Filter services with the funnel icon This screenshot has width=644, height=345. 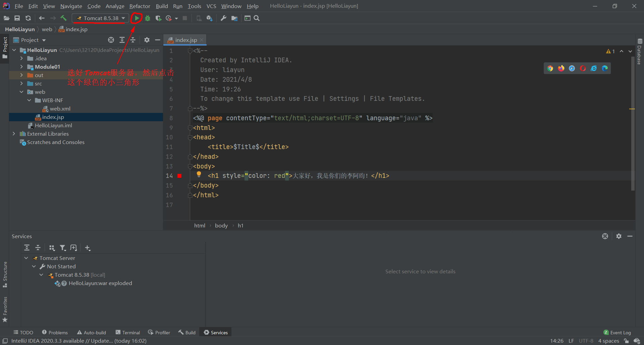[x=63, y=248]
